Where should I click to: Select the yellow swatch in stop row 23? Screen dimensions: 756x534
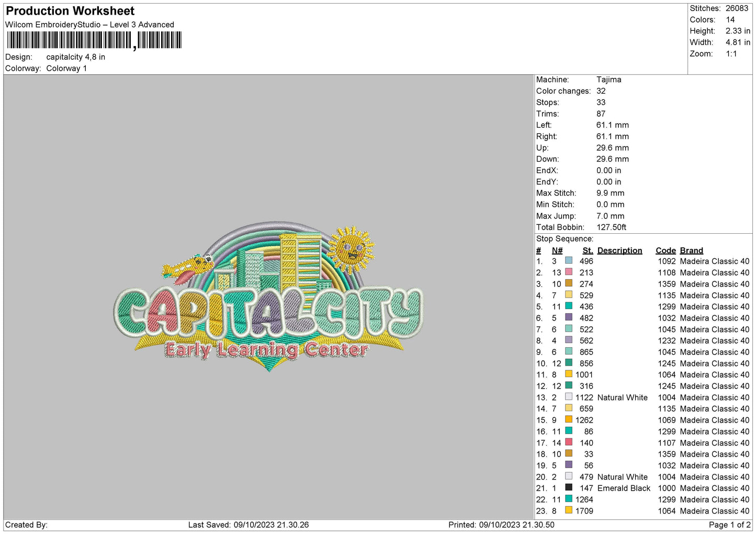pos(569,510)
